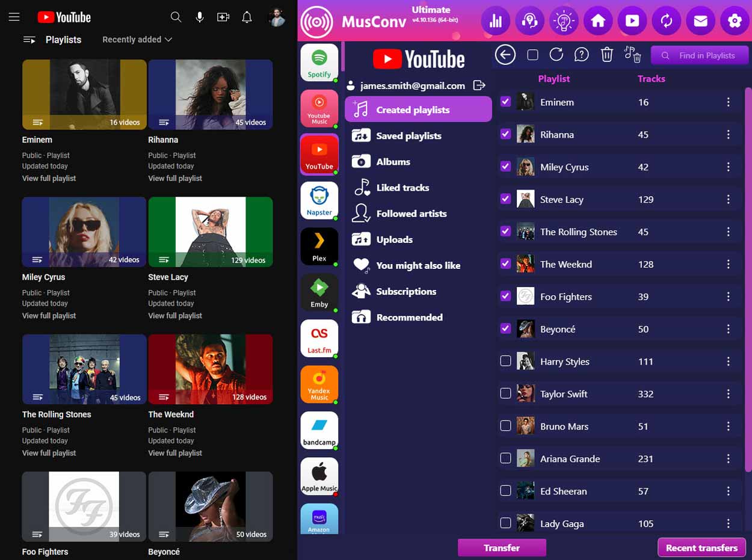Open YouTube notifications bell
752x560 pixels.
click(247, 17)
